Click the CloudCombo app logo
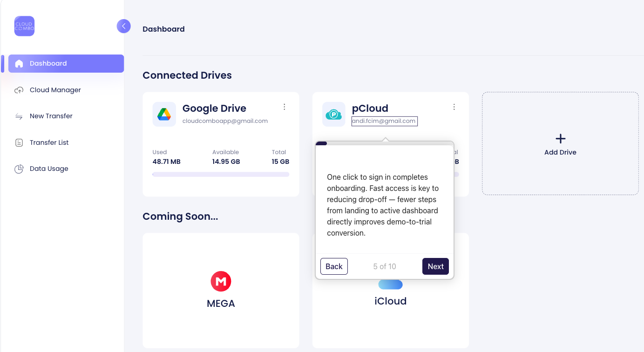The height and width of the screenshot is (352, 644). point(24,26)
